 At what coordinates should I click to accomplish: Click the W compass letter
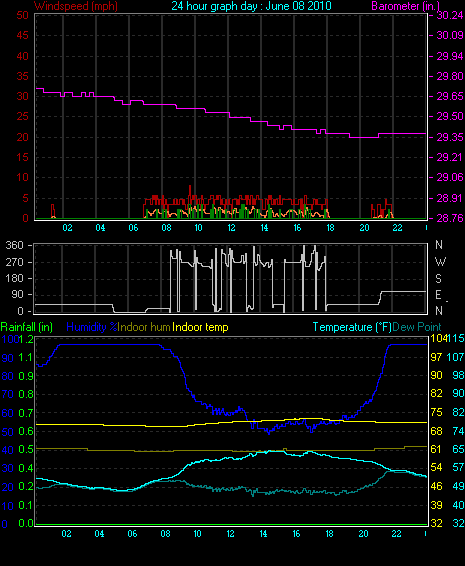coord(440,261)
